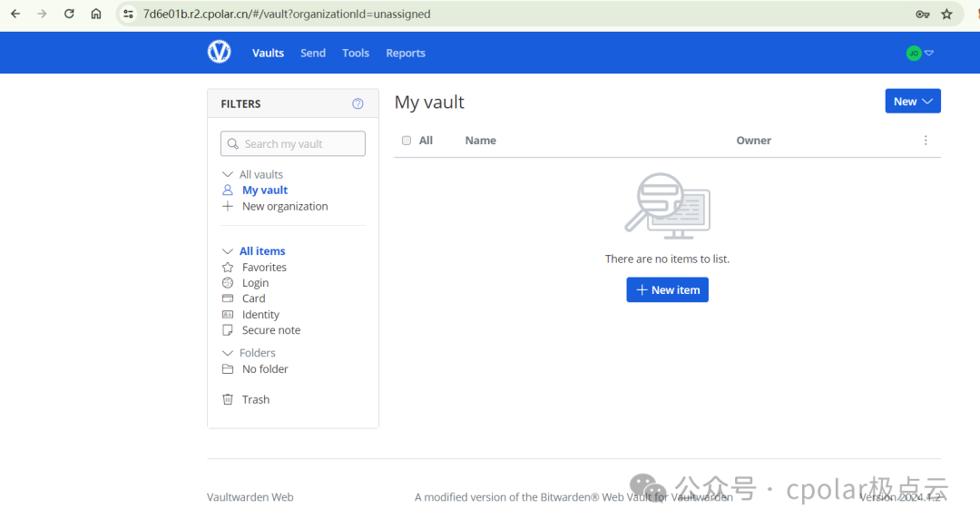The width and height of the screenshot is (980, 528).
Task: Click the Vaultwarden logo icon
Action: click(x=219, y=53)
